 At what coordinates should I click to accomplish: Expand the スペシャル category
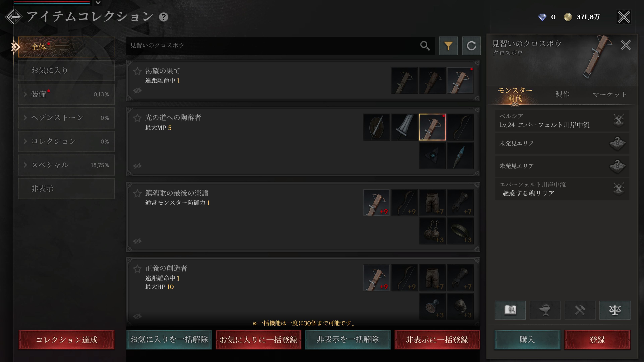(x=67, y=165)
